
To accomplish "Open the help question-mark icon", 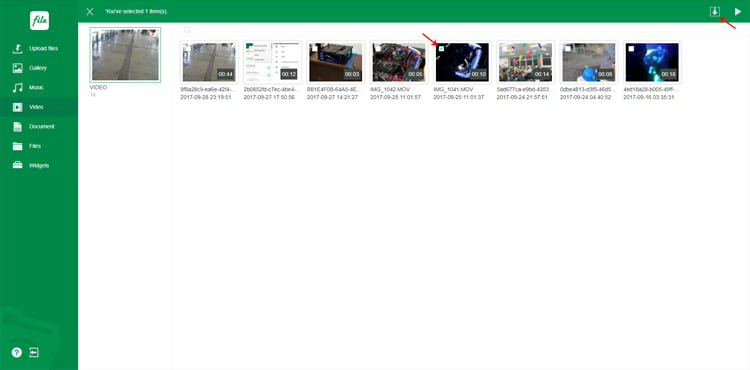I will (17, 353).
